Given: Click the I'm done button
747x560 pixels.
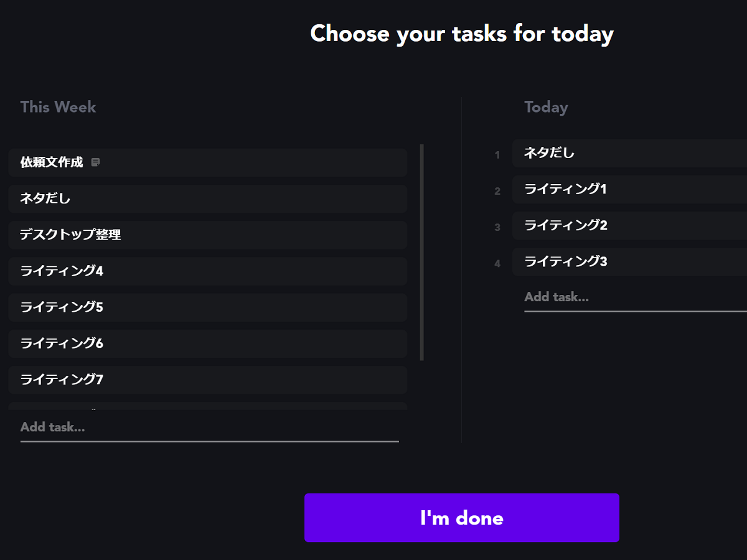Looking at the screenshot, I should pyautogui.click(x=462, y=518).
